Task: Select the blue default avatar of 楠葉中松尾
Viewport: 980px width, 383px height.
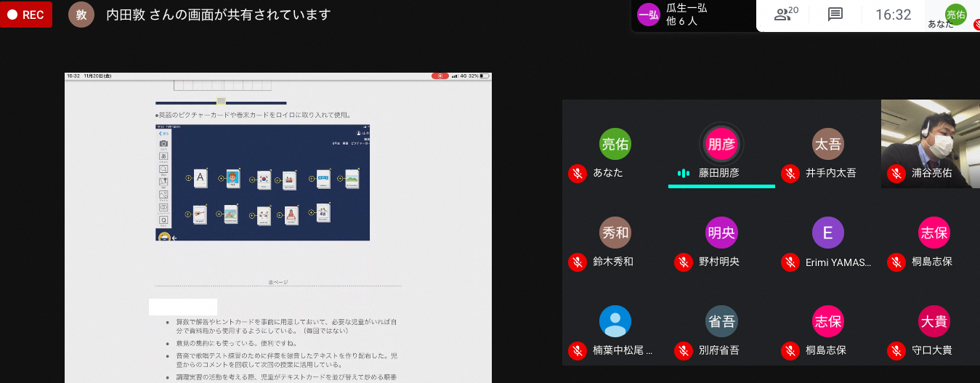Action: point(615,321)
